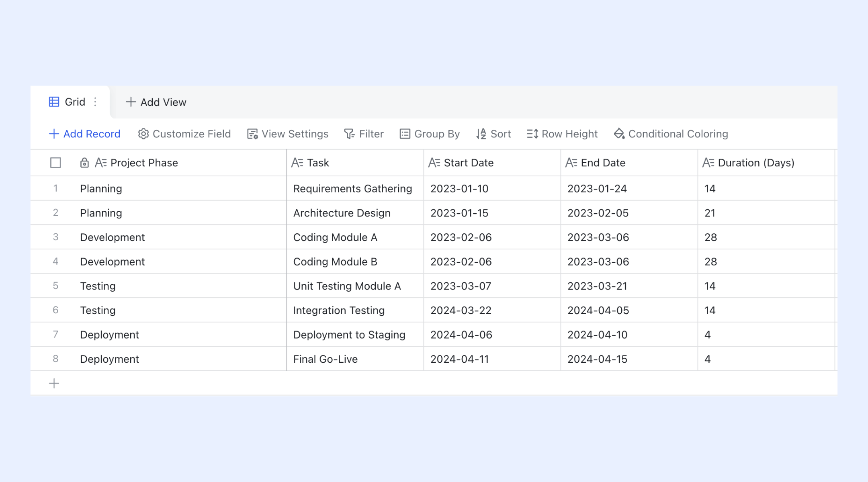Click the End Date column header

[629, 163]
